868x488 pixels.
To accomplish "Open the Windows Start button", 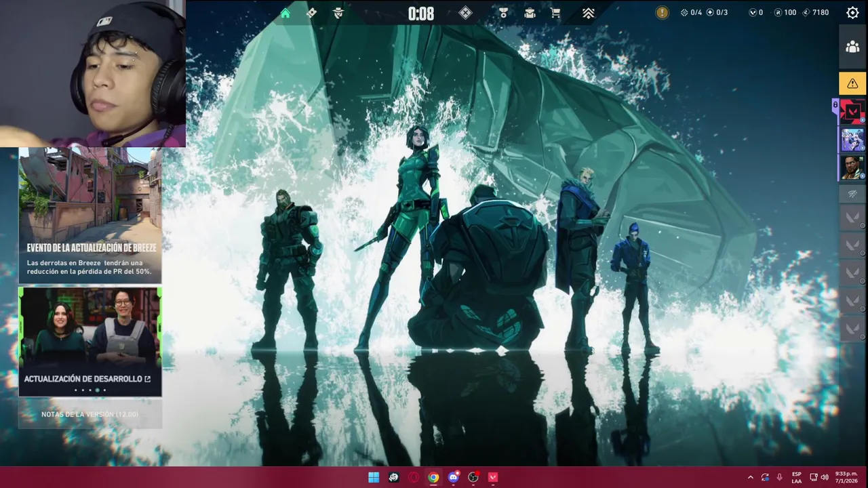I will 374,477.
